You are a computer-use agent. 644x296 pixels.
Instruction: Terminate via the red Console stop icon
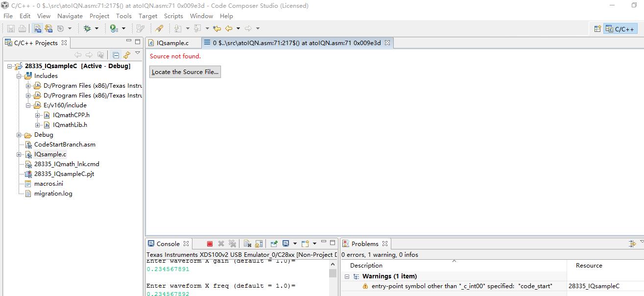[x=210, y=244]
